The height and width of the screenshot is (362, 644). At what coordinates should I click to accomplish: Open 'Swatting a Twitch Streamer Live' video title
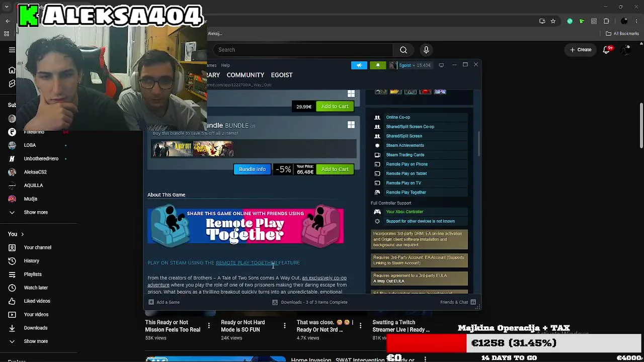[x=401, y=326]
